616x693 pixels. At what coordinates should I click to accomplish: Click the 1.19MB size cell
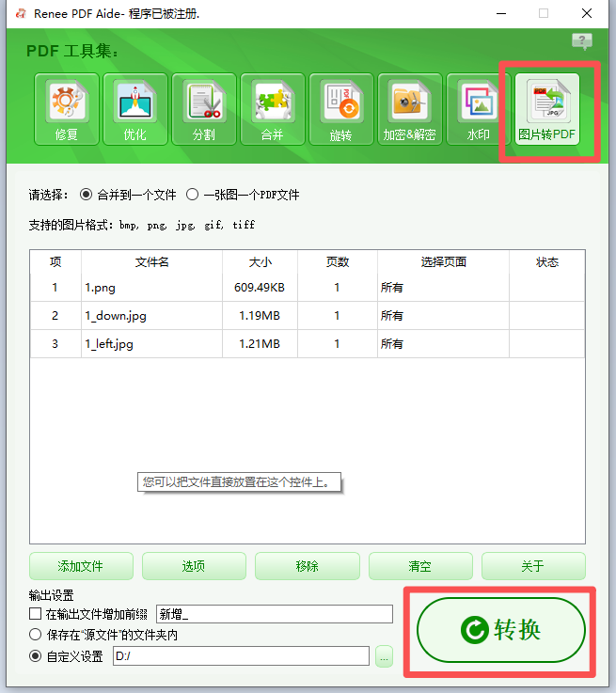(x=260, y=316)
